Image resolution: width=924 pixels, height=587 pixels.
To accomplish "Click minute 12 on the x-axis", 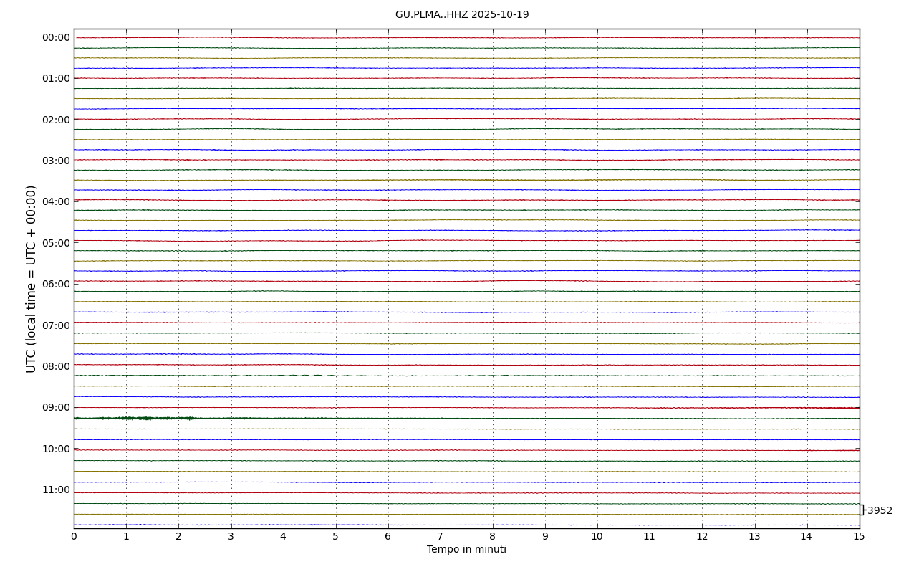I will [702, 537].
